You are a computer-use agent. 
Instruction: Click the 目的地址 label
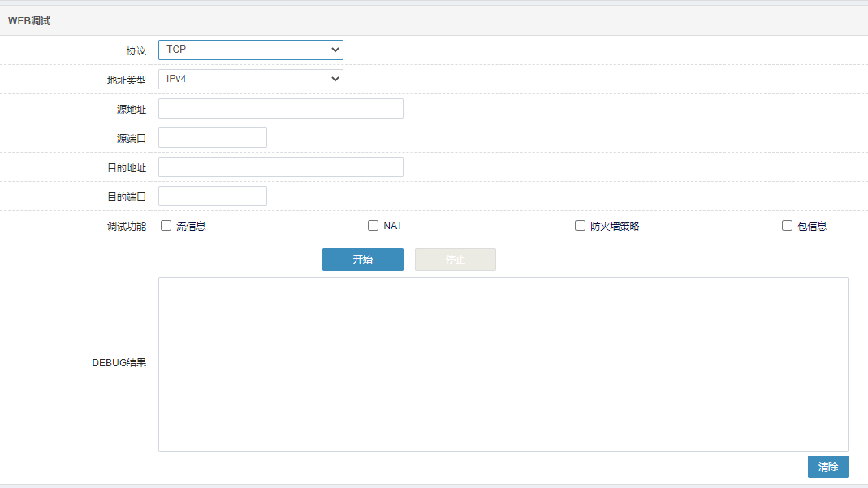click(126, 167)
